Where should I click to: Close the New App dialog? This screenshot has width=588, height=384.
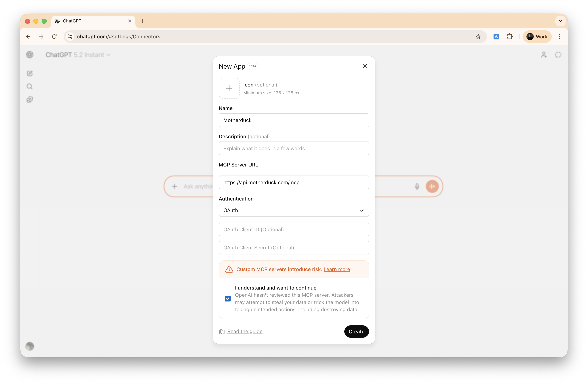coord(365,66)
